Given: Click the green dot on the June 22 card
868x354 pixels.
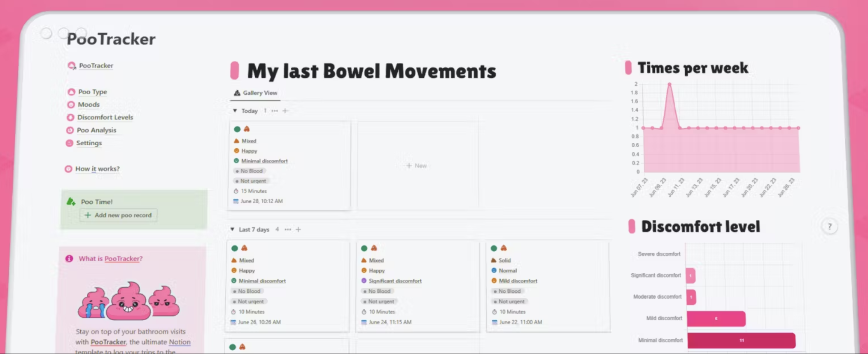Looking at the screenshot, I should [494, 248].
